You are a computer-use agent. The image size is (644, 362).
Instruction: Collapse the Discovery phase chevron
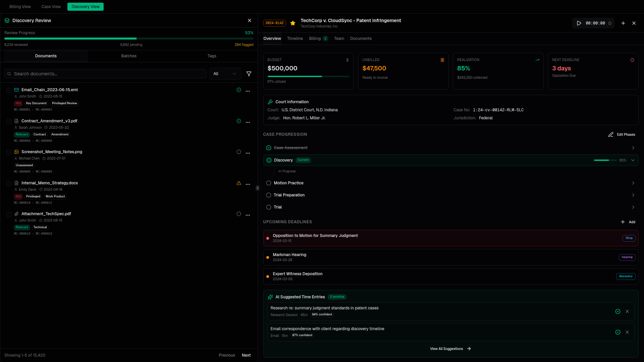click(x=633, y=160)
